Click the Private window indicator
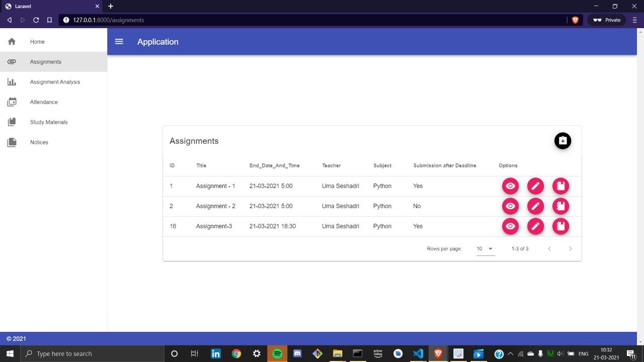 pos(607,20)
